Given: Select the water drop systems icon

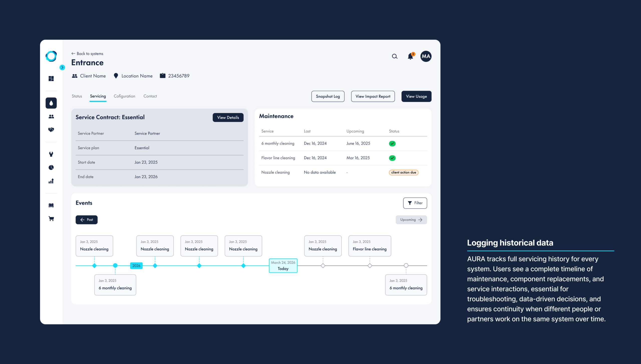Looking at the screenshot, I should coord(51,103).
